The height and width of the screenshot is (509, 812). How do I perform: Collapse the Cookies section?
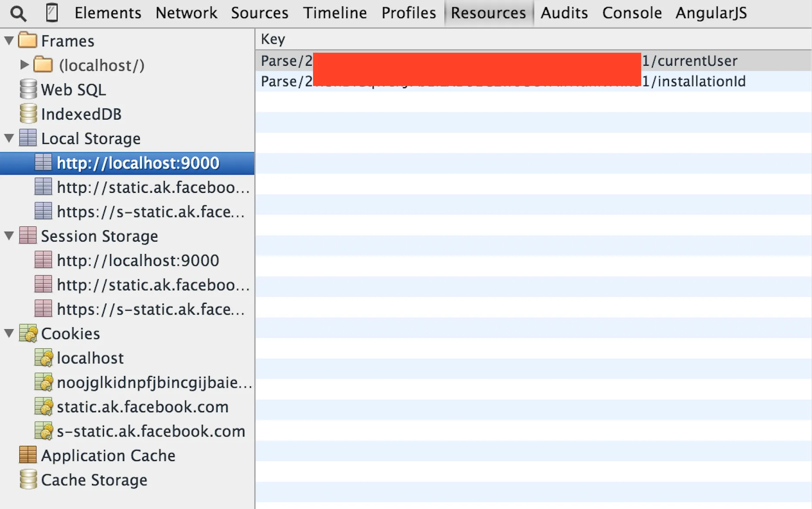tap(9, 333)
